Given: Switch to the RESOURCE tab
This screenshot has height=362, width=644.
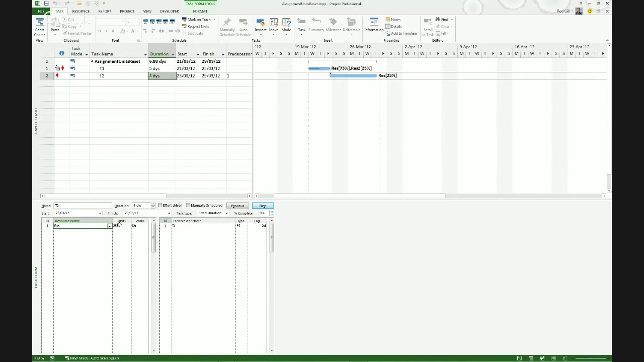Looking at the screenshot, I should [80, 11].
